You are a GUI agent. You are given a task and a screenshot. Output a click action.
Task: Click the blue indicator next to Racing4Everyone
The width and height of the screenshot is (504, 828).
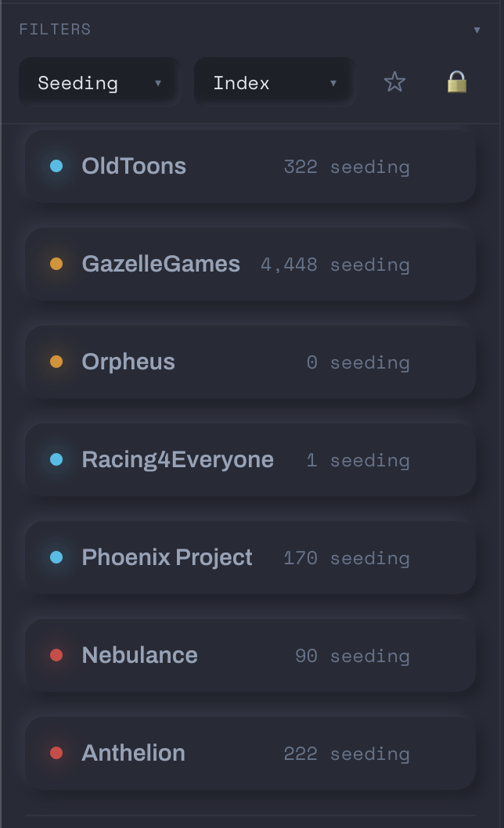pos(56,459)
